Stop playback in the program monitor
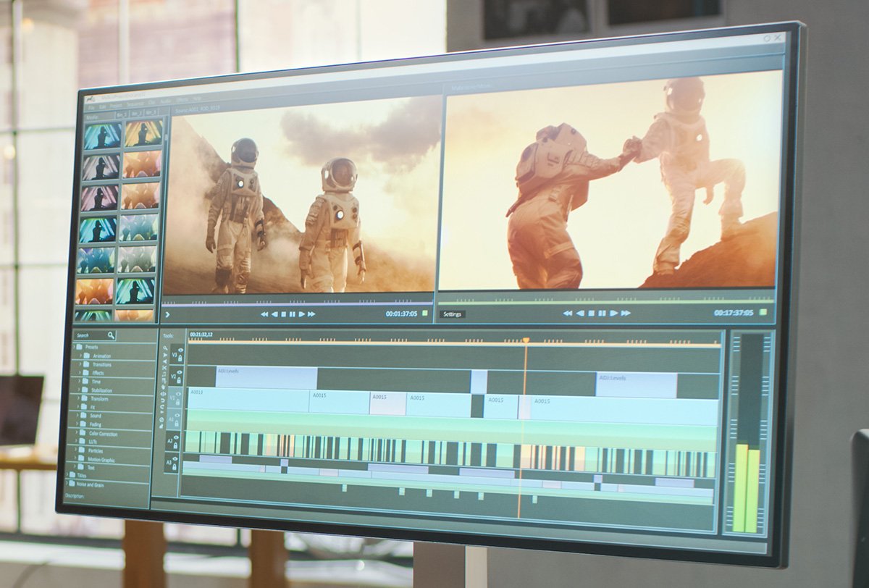 click(591, 313)
